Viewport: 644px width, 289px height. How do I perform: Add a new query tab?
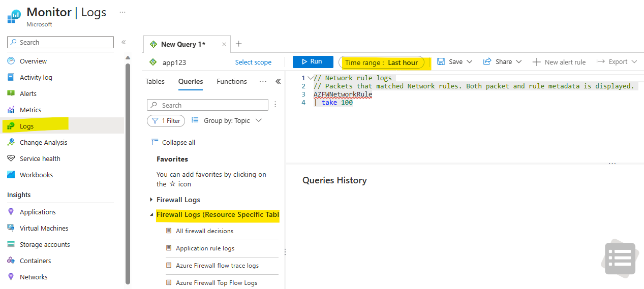pyautogui.click(x=239, y=44)
